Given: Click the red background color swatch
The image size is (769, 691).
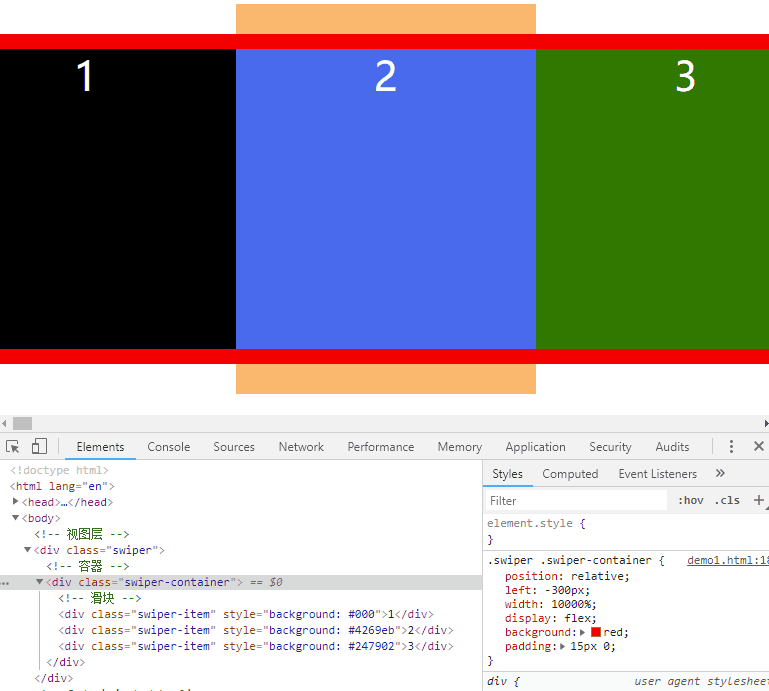Looking at the screenshot, I should (596, 632).
